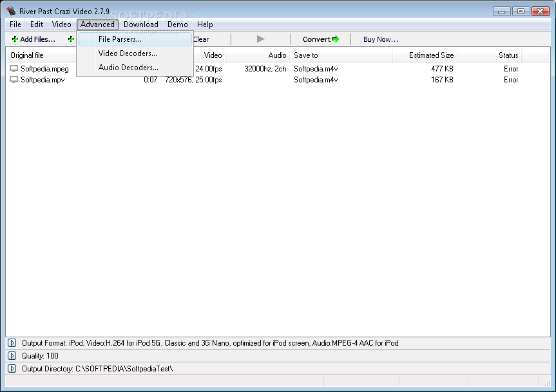
Task: Click the play preview button
Action: click(261, 39)
